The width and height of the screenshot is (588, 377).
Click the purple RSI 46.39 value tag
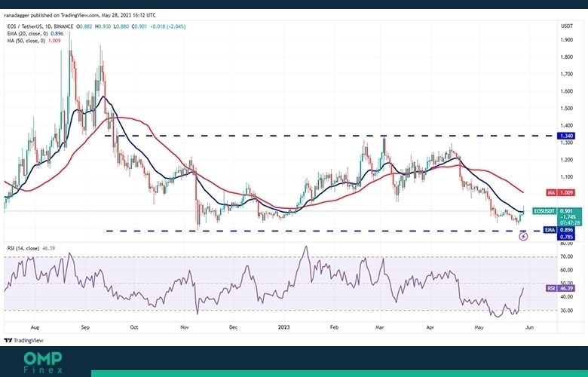tap(560, 289)
